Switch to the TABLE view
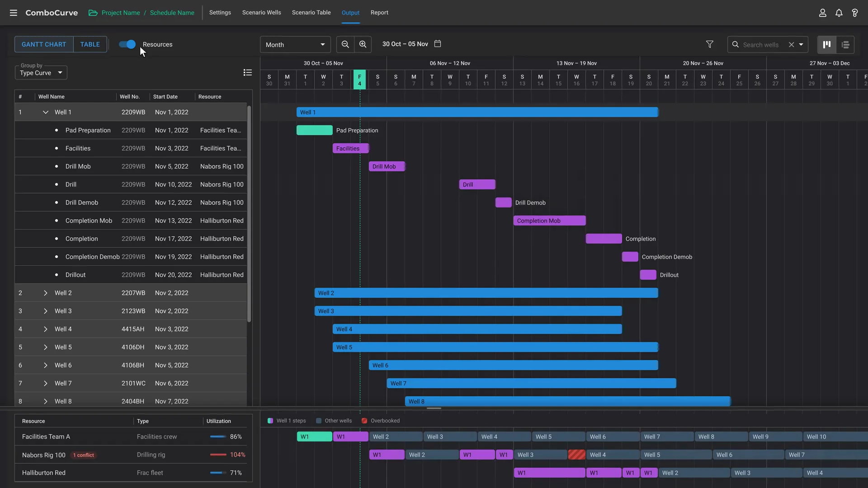This screenshot has height=488, width=868. [x=90, y=44]
